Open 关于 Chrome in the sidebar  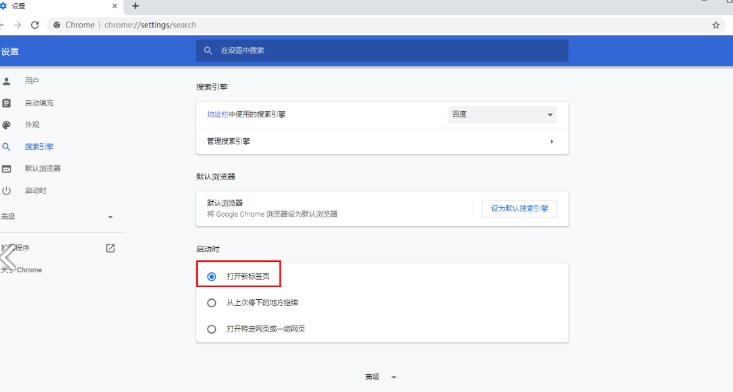click(x=22, y=270)
